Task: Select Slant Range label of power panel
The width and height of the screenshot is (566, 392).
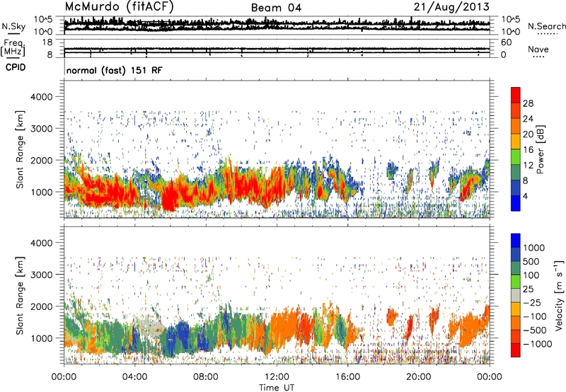Action: click(20, 149)
